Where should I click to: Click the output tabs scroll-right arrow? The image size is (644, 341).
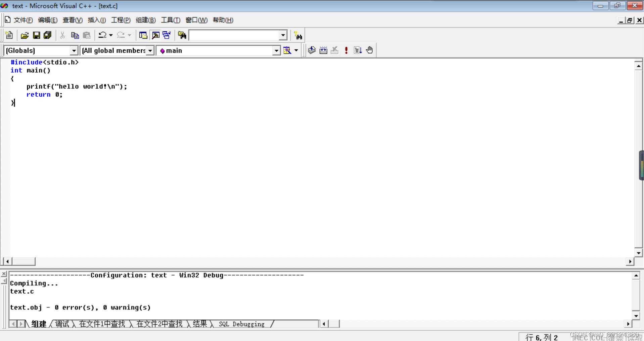click(x=21, y=324)
